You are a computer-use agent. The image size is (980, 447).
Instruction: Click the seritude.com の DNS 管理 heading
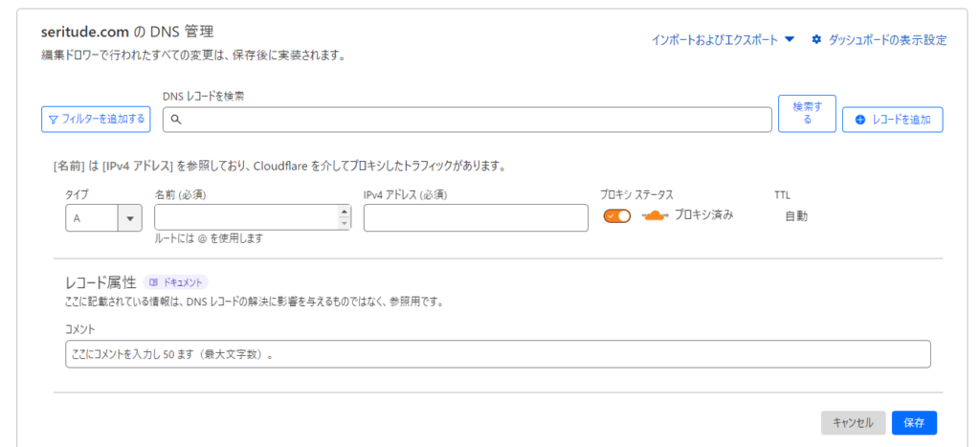(128, 32)
